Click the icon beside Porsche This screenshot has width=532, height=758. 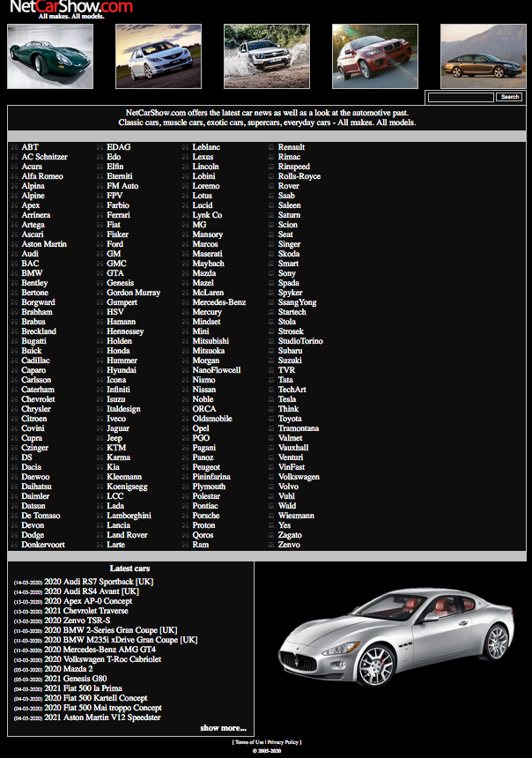186,516
